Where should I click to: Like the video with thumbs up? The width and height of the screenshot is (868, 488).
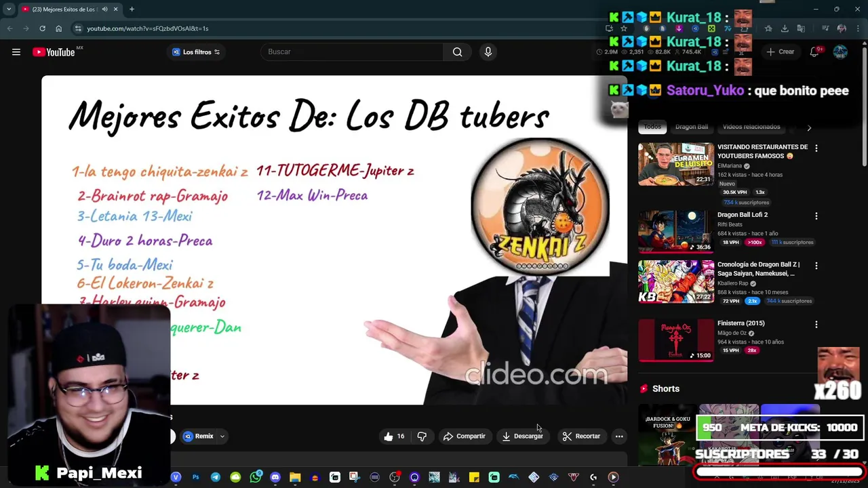tap(394, 436)
